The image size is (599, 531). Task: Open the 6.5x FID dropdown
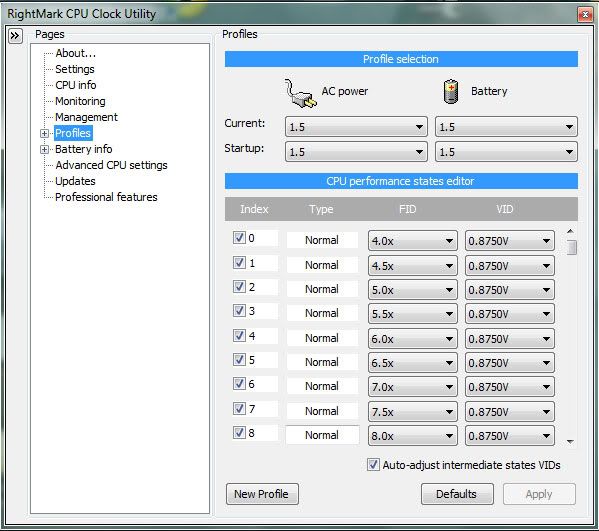[x=413, y=363]
